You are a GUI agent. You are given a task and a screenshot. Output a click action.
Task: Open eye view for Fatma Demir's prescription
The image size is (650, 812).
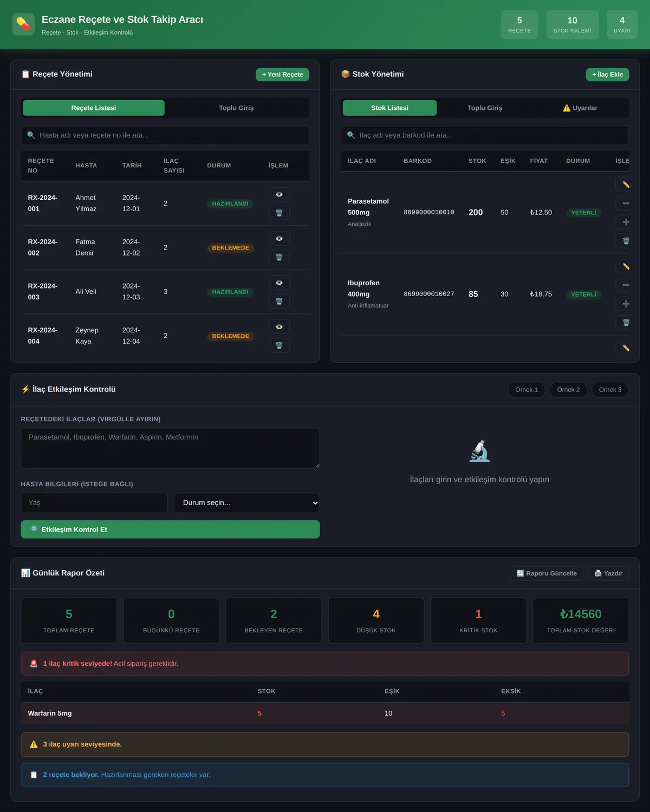point(279,239)
